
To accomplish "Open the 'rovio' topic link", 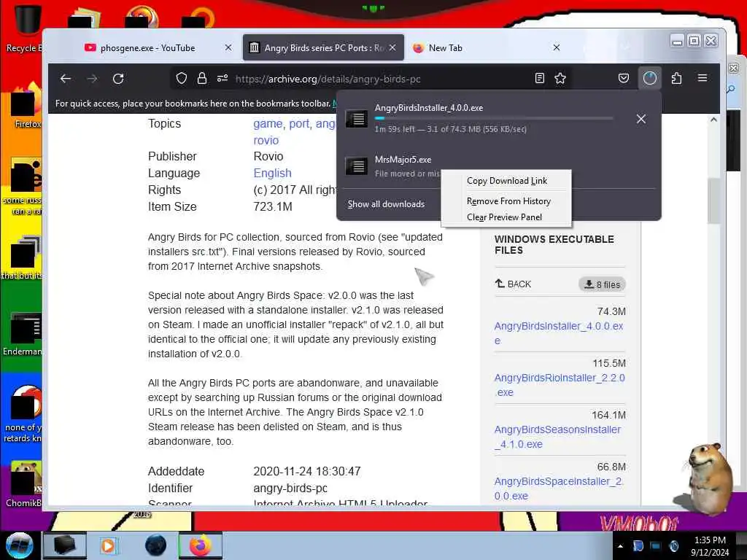I will (x=266, y=141).
